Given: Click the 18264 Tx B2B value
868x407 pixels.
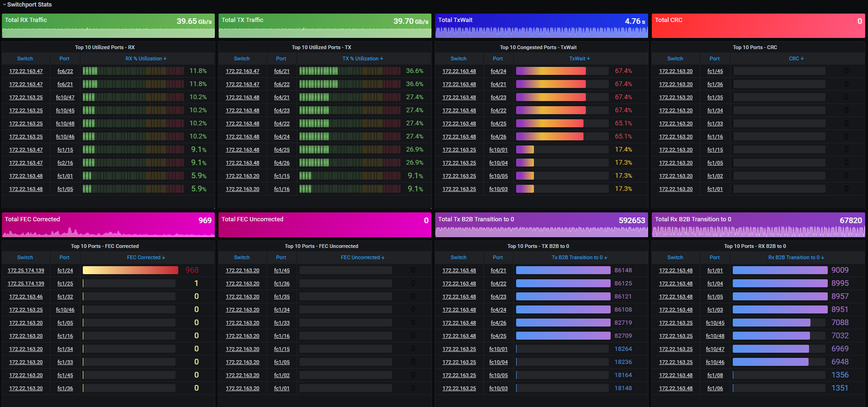Looking at the screenshot, I should (x=623, y=349).
